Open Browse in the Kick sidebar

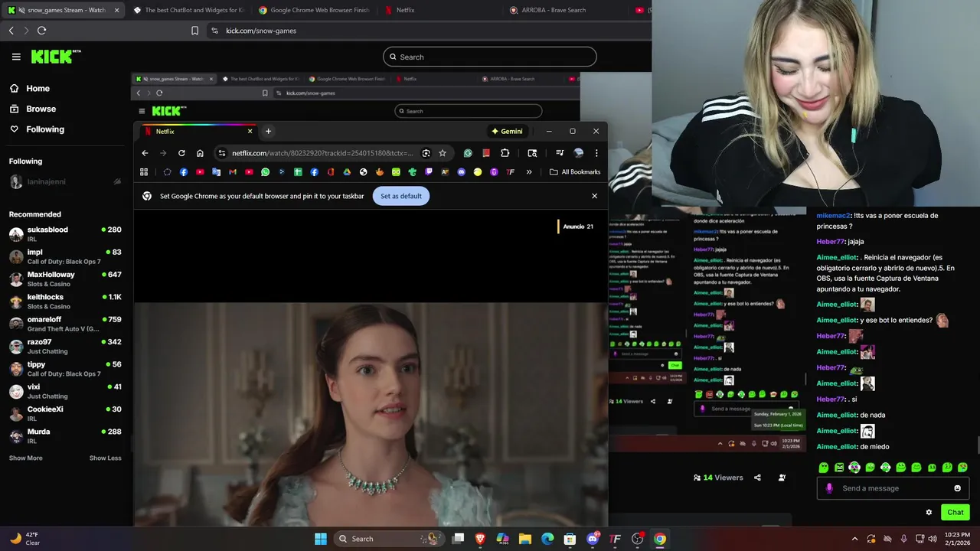pyautogui.click(x=34, y=109)
